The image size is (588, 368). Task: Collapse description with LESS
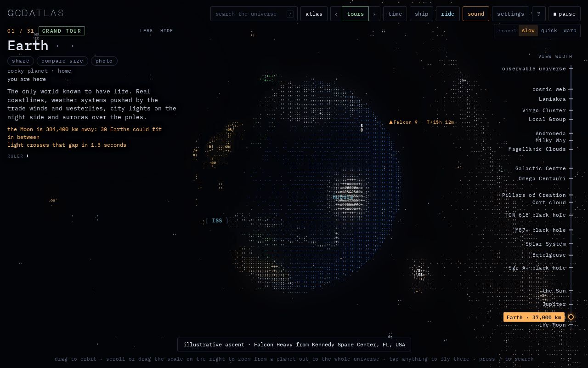coord(147,31)
